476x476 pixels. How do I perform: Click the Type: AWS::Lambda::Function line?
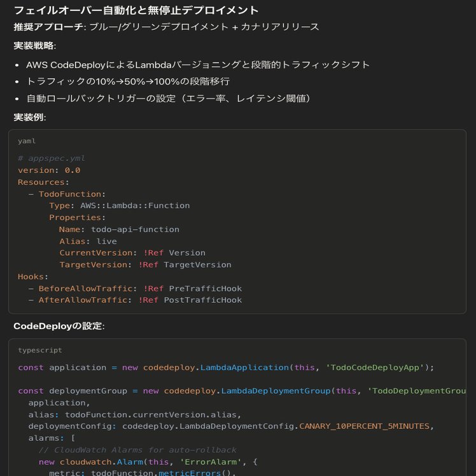coord(119,206)
